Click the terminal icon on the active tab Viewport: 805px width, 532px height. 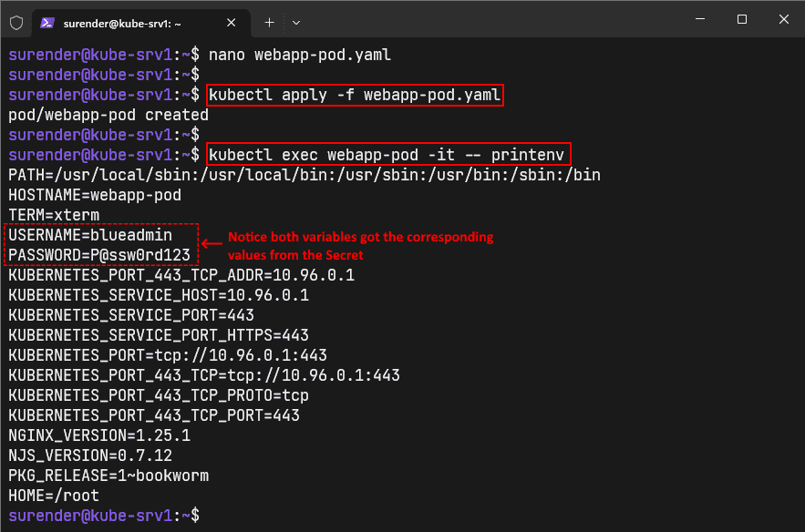46,23
